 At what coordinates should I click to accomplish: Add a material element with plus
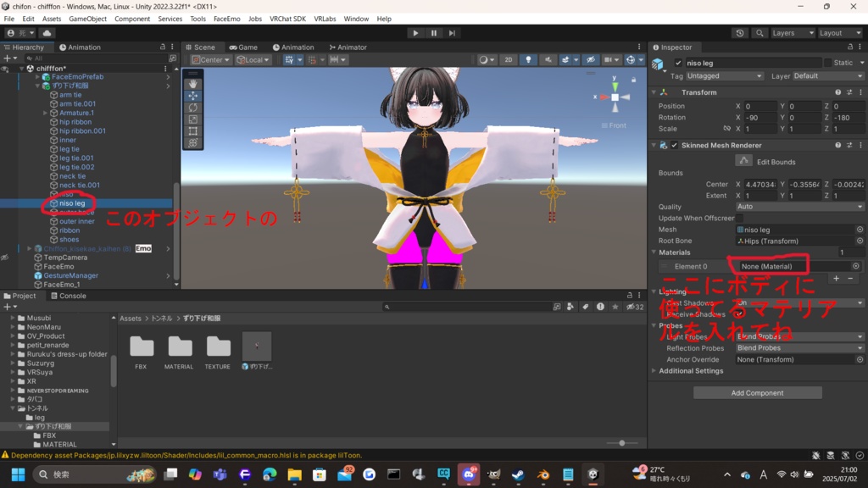[x=837, y=278]
